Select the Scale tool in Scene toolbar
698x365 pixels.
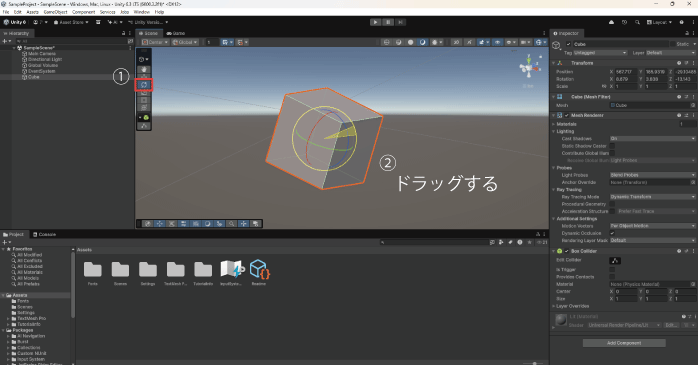144,93
